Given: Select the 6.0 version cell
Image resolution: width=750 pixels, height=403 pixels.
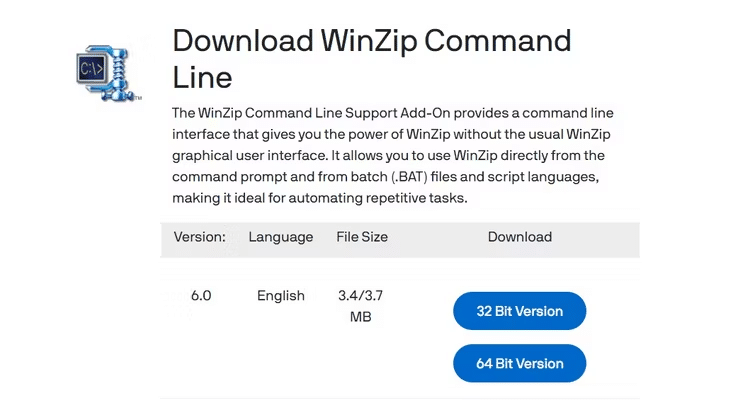Looking at the screenshot, I should click(x=201, y=296).
